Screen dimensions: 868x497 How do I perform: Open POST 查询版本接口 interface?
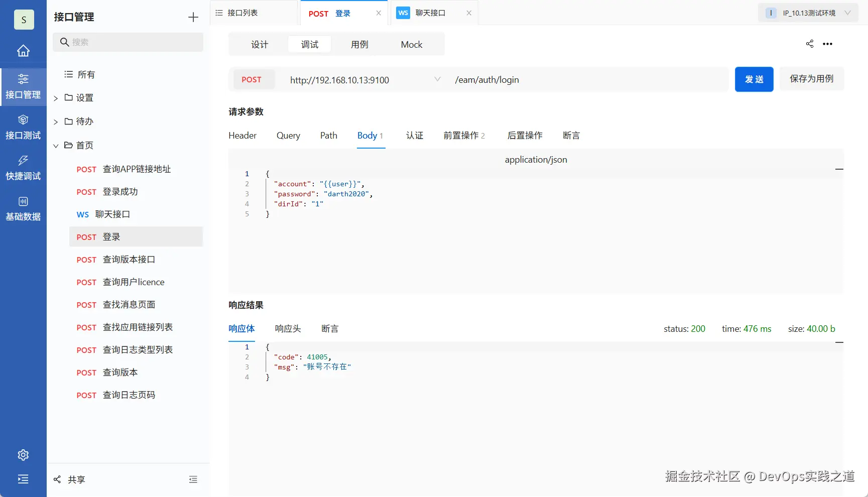click(x=136, y=260)
